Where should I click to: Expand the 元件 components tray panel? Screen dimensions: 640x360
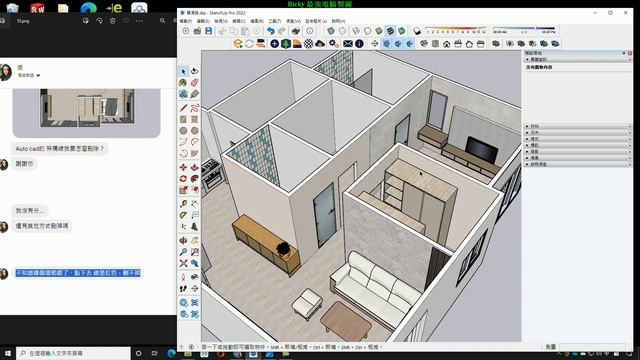click(x=578, y=133)
